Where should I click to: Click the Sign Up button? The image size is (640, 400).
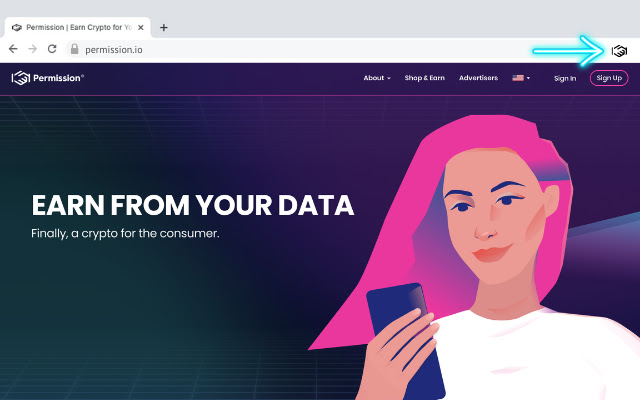[x=609, y=78]
